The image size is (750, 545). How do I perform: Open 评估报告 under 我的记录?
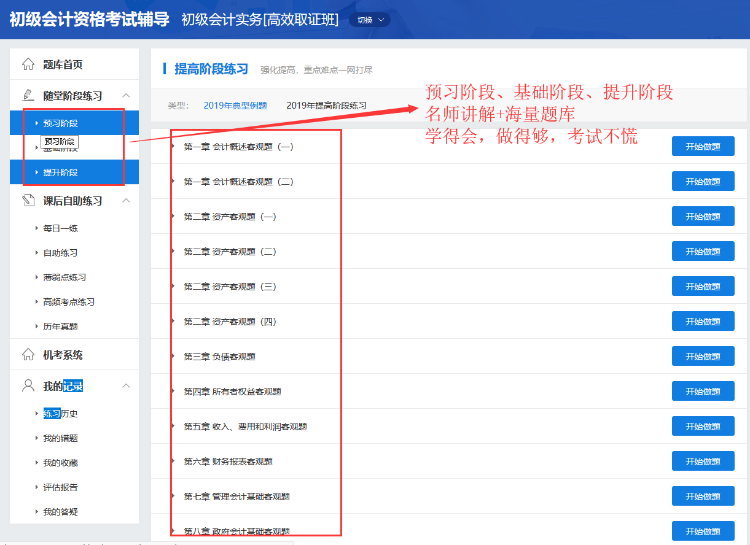click(60, 487)
